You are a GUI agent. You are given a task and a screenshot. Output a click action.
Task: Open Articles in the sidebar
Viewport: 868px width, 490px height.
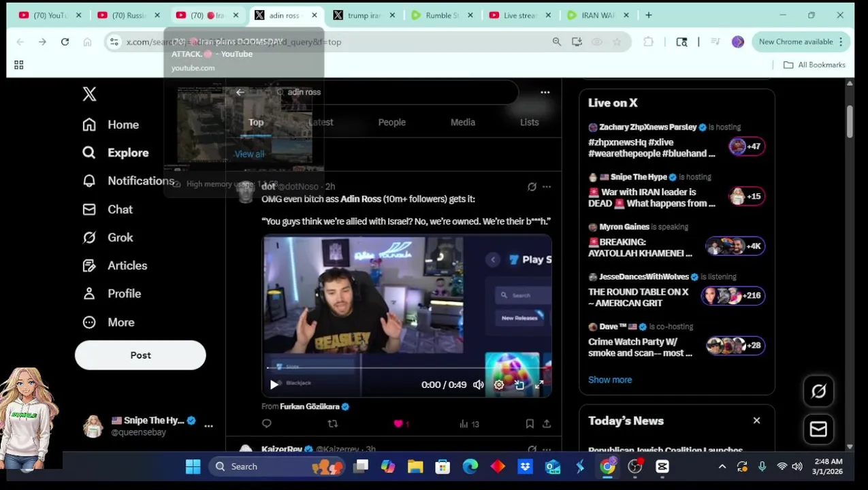click(114, 265)
